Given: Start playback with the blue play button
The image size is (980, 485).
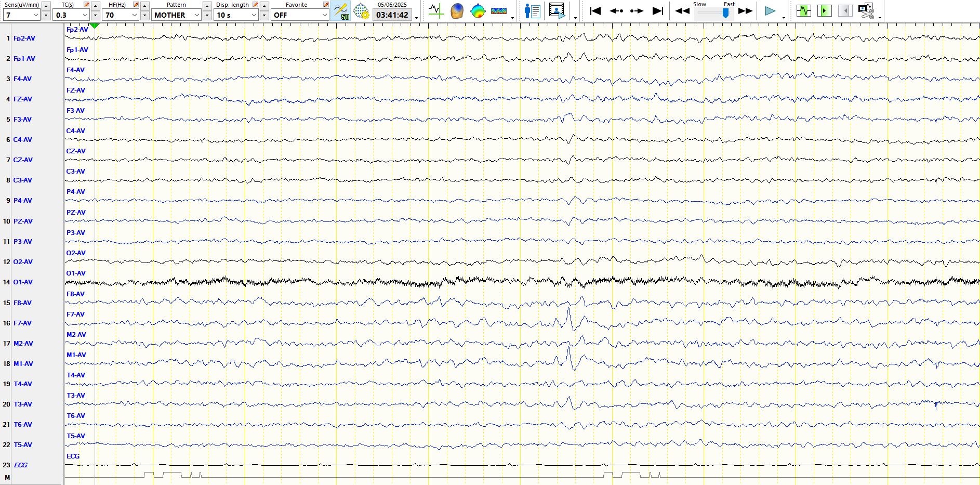Looking at the screenshot, I should [x=770, y=10].
